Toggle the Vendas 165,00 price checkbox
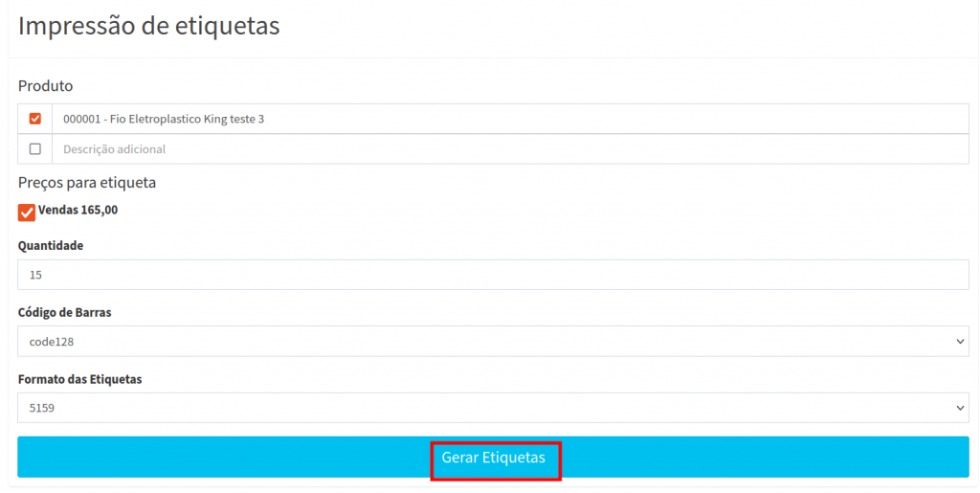The image size is (980, 493). 27,212
